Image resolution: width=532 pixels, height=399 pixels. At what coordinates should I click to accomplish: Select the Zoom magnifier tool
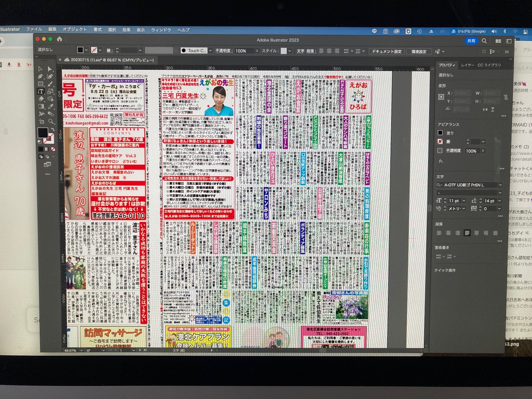coord(51,122)
